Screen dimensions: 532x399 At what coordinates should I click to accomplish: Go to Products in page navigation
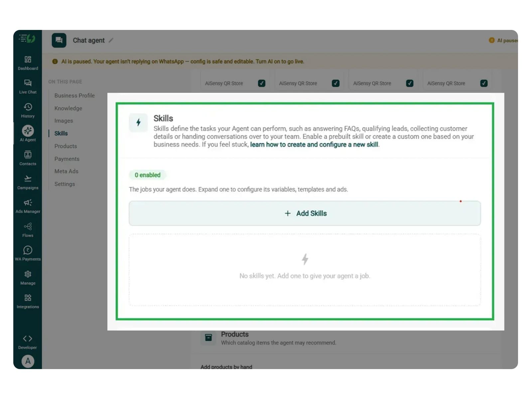click(66, 146)
